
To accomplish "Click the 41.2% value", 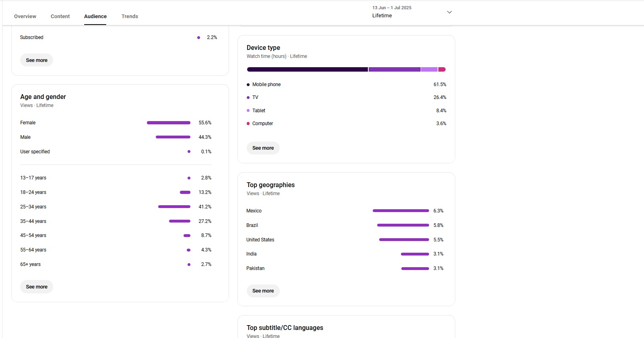I will (x=205, y=207).
